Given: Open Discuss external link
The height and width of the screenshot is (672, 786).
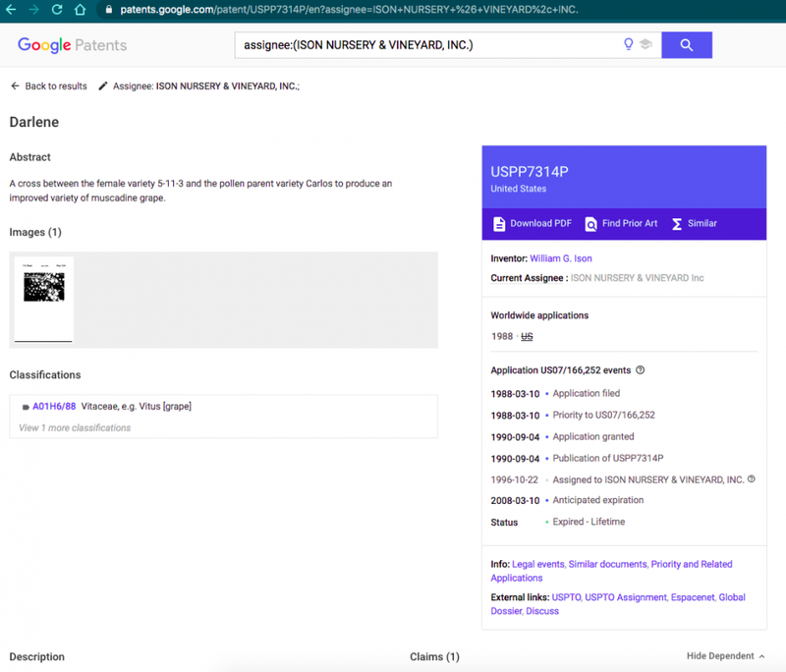Looking at the screenshot, I should click(542, 611).
